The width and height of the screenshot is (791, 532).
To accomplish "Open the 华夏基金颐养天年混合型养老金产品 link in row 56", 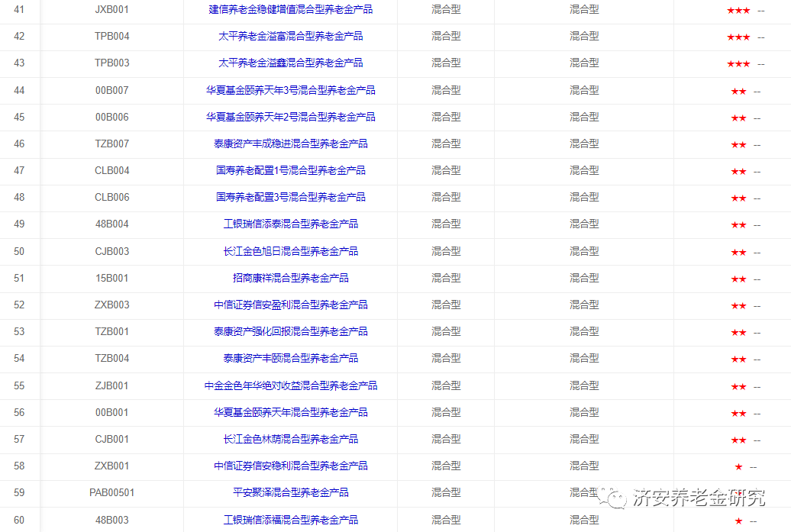I will pyautogui.click(x=291, y=412).
